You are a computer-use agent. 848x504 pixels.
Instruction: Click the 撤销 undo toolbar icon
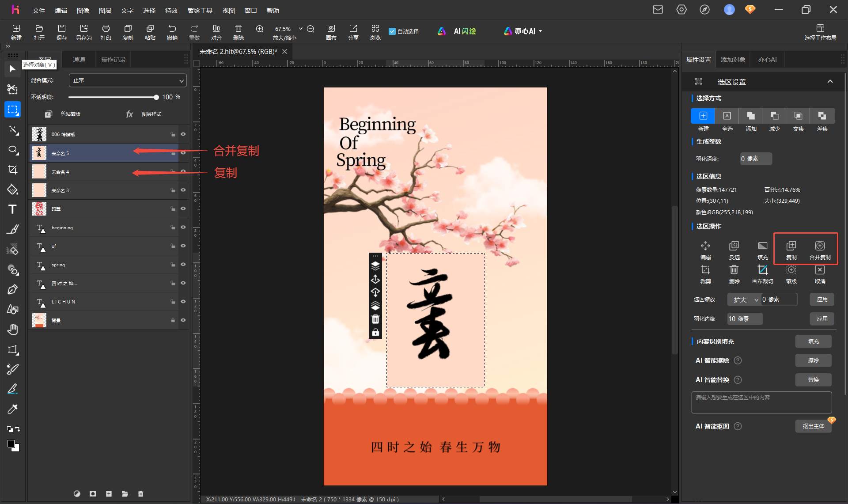coord(172,29)
